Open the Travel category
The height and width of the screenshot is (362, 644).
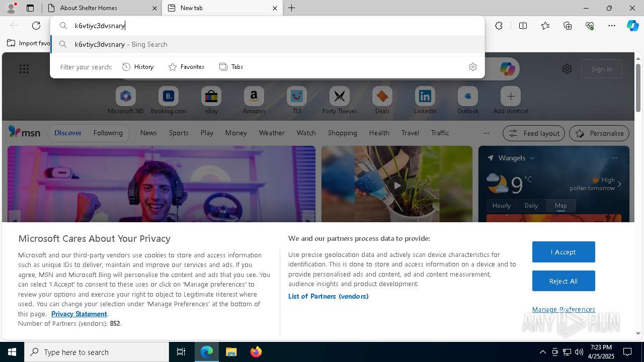[x=410, y=133]
